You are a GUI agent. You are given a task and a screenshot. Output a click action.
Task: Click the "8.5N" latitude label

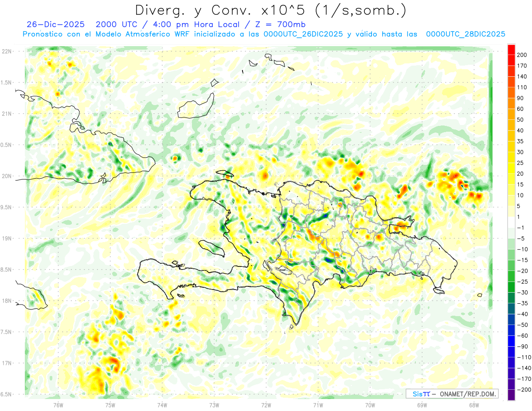(x=7, y=270)
